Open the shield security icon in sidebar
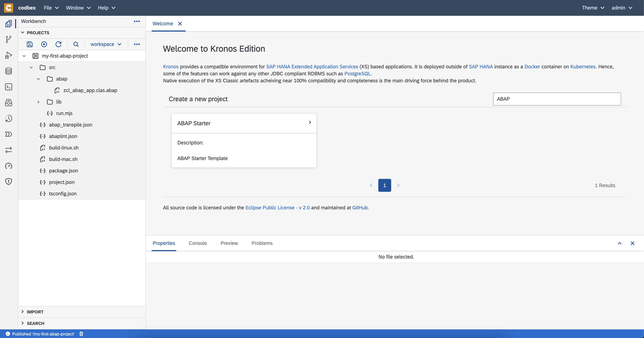 [8, 182]
